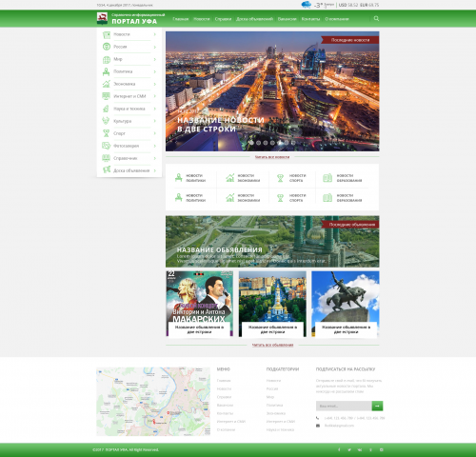Open the Instagram icon in footer
The width and height of the screenshot is (476, 457).
point(382,449)
